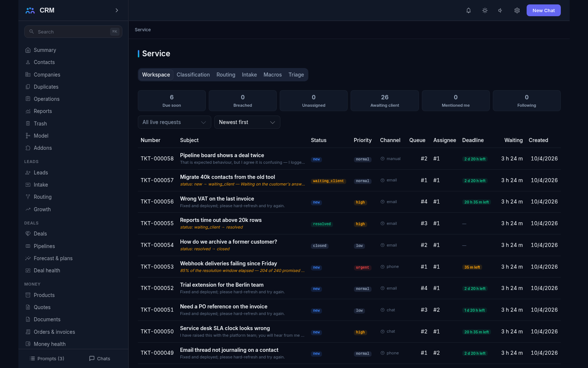588x368 pixels.
Task: Filter by the Awaiting client card
Action: 385,100
